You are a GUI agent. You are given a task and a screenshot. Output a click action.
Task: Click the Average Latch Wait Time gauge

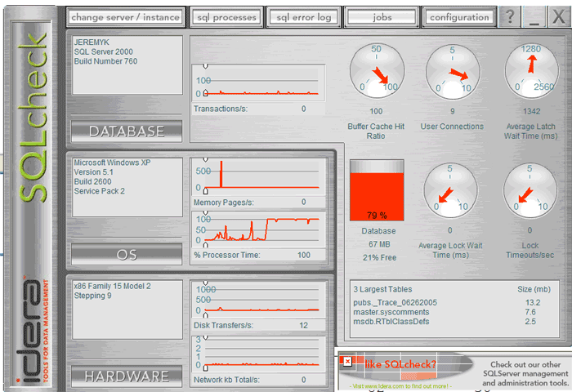(x=531, y=71)
